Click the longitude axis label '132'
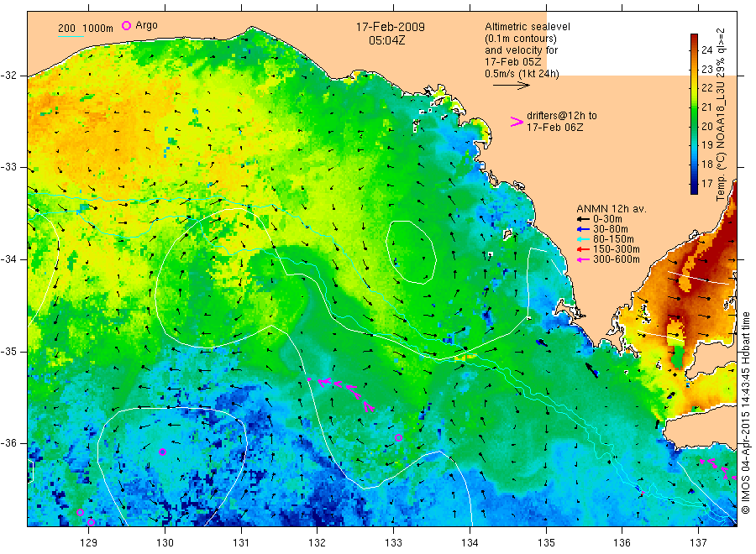Screen dimensions: 756x554 [318, 543]
